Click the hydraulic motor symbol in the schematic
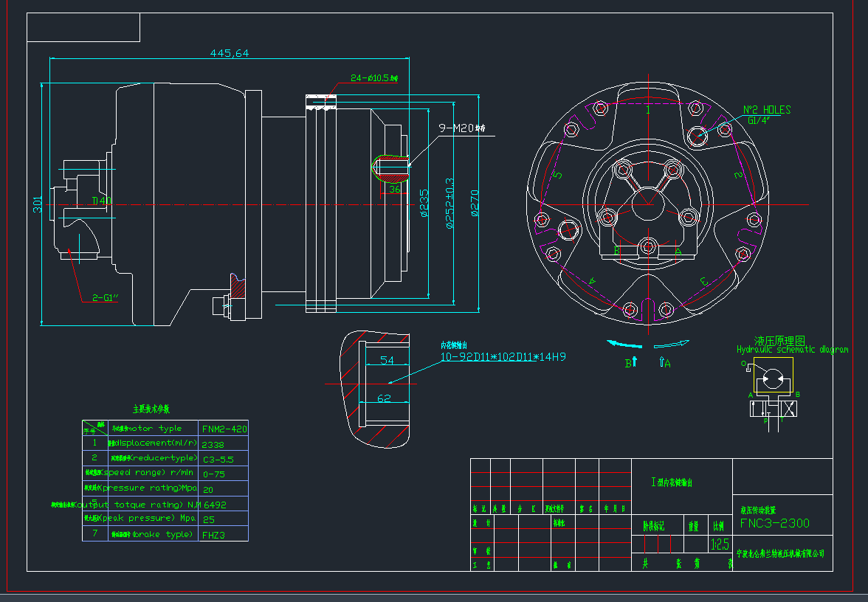The width and height of the screenshot is (868, 602). pos(772,379)
